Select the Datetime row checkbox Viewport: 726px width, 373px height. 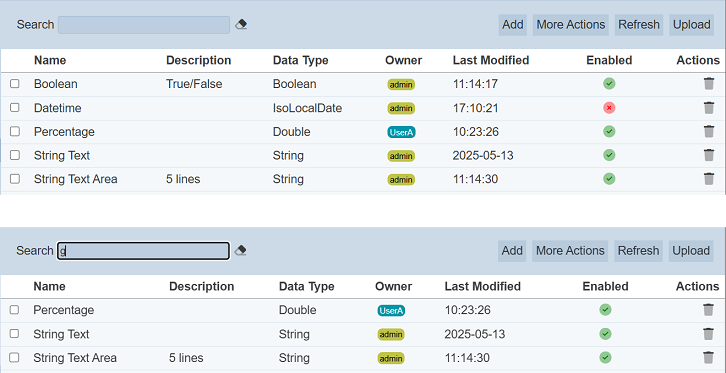pyautogui.click(x=15, y=107)
